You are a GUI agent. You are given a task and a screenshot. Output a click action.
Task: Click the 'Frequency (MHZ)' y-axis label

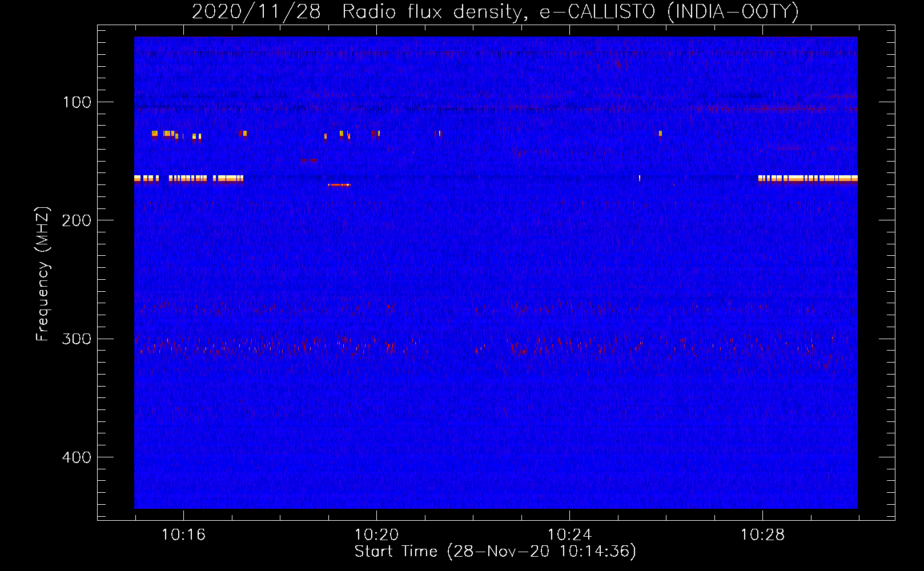coord(43,274)
